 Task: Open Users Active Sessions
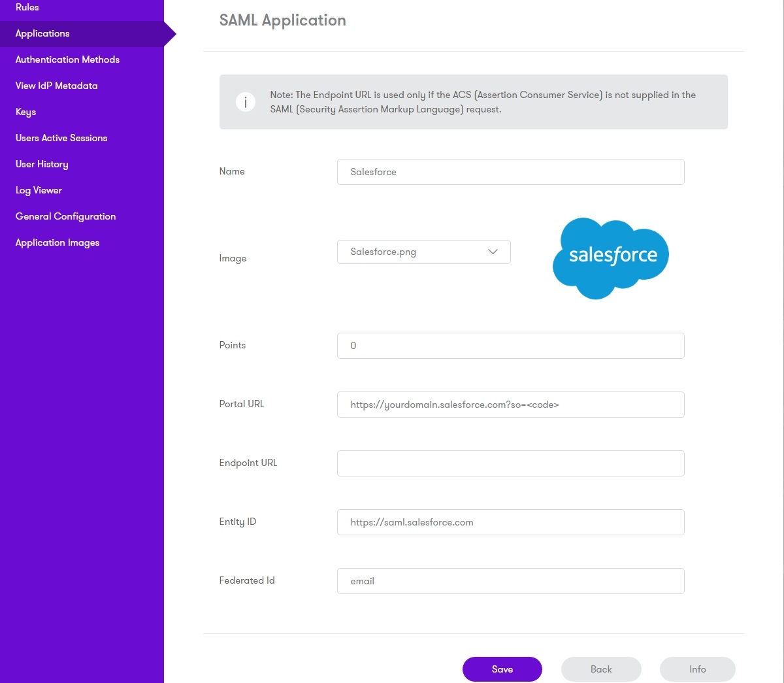pos(61,138)
